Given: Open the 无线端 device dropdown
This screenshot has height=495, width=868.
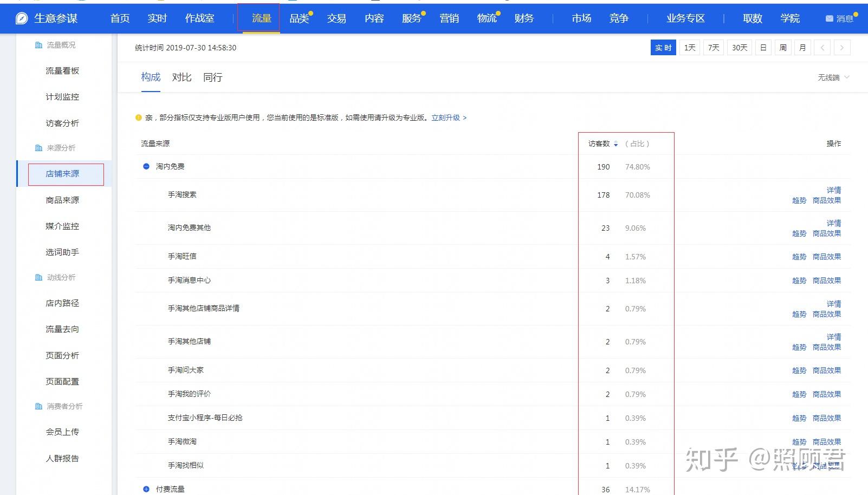Looking at the screenshot, I should [x=833, y=77].
